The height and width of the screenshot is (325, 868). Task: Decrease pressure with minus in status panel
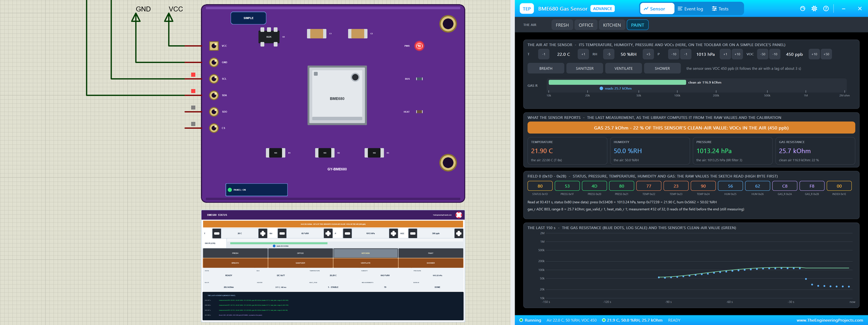pos(347,233)
